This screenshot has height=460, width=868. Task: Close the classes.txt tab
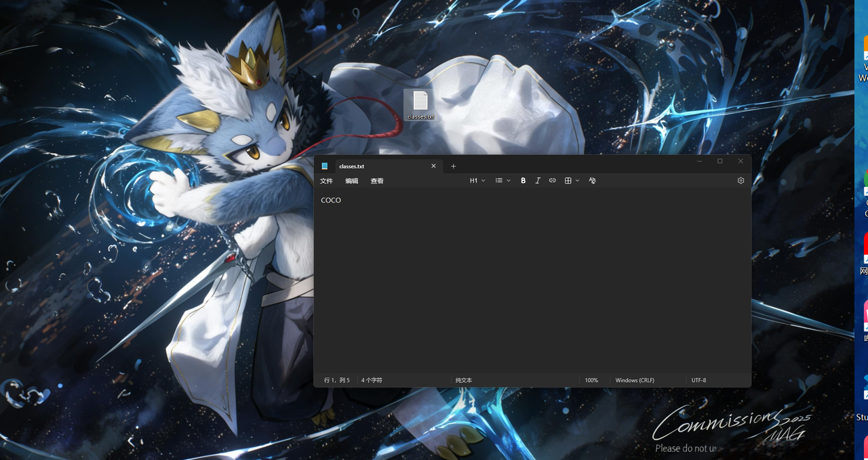434,167
